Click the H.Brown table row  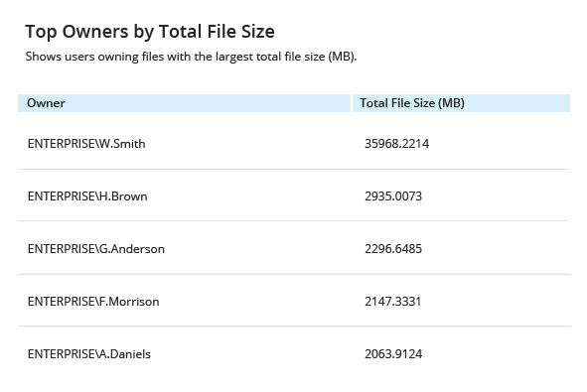click(294, 196)
